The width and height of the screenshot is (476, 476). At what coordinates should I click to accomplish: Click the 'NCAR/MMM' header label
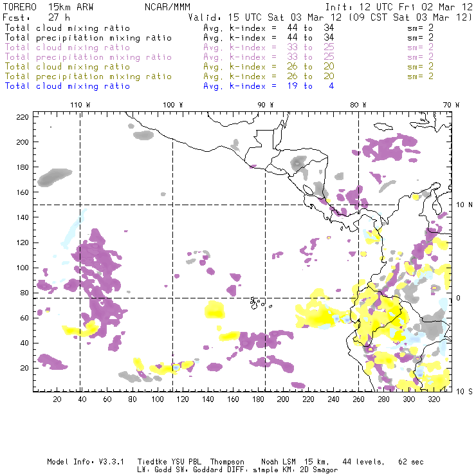tap(168, 6)
